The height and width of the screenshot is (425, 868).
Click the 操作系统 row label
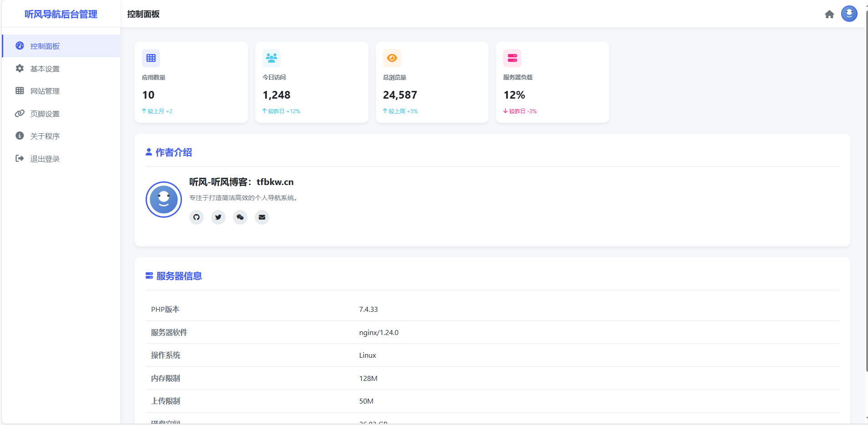166,355
